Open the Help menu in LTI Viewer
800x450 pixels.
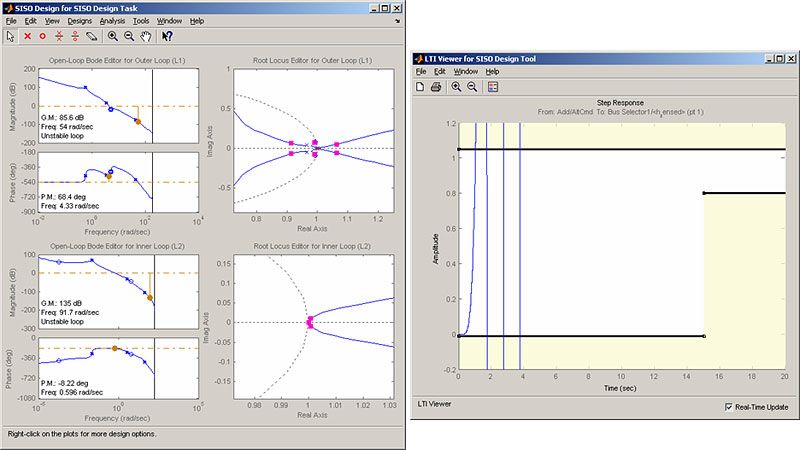(492, 71)
